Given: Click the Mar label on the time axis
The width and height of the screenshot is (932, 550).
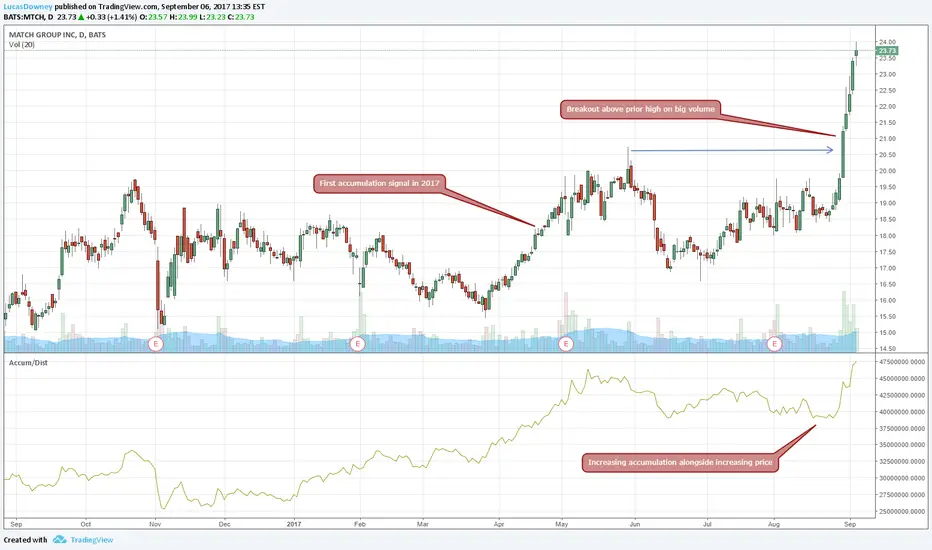Looking at the screenshot, I should tap(423, 524).
